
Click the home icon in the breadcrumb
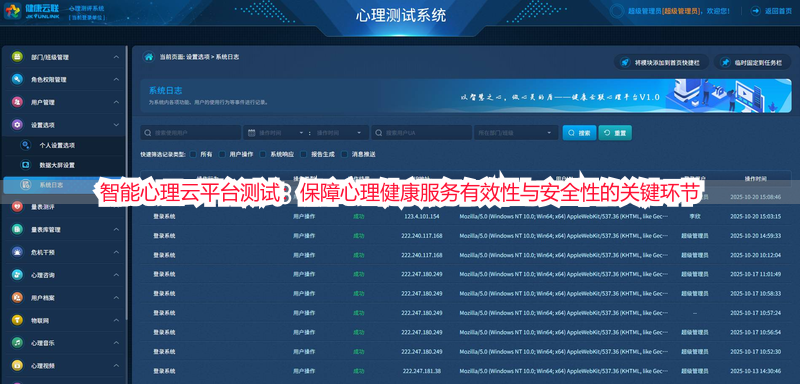[x=148, y=57]
